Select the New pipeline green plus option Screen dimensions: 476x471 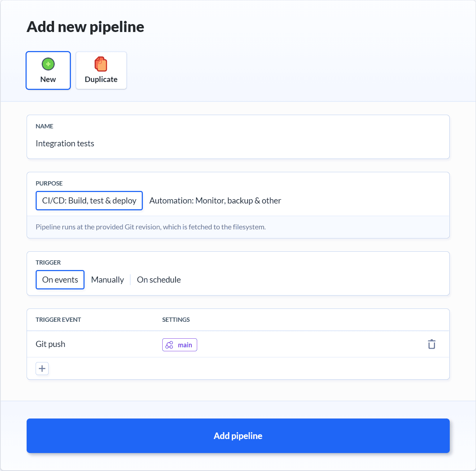(x=48, y=70)
